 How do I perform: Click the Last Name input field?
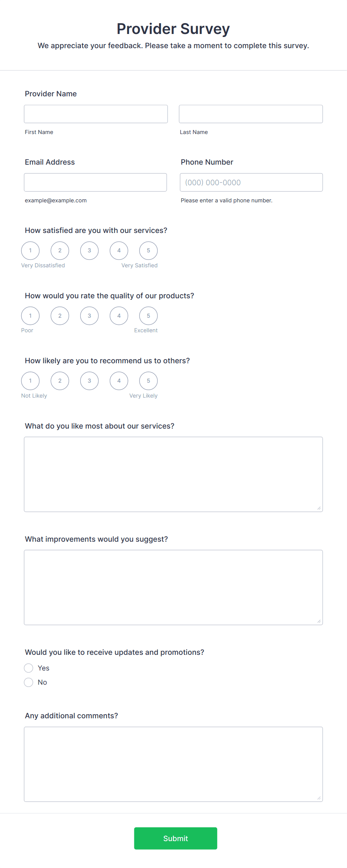click(x=251, y=114)
